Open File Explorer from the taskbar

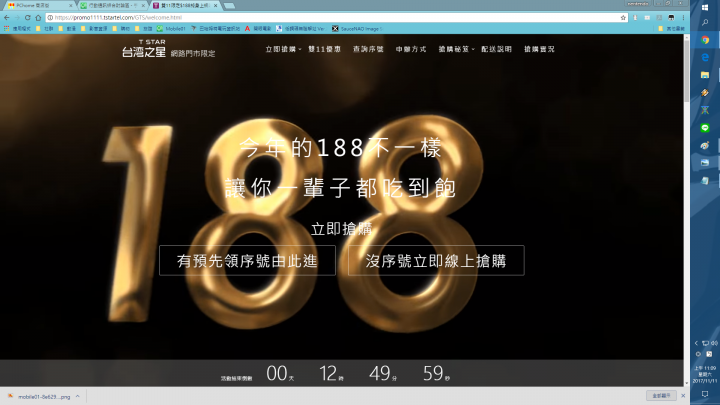tap(705, 75)
